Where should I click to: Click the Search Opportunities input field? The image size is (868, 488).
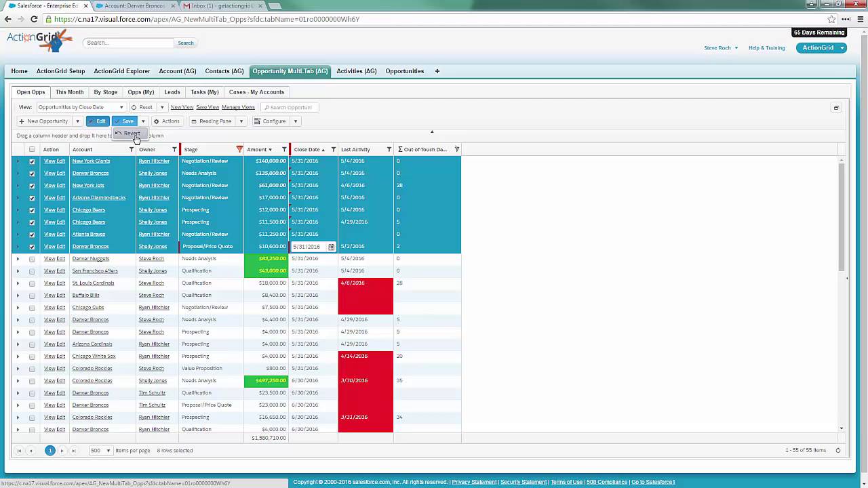click(290, 107)
